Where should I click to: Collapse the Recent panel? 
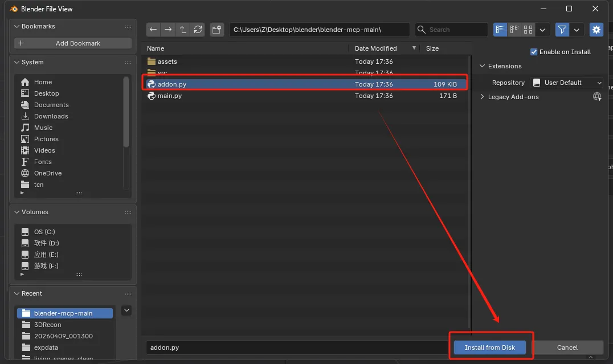point(17,293)
